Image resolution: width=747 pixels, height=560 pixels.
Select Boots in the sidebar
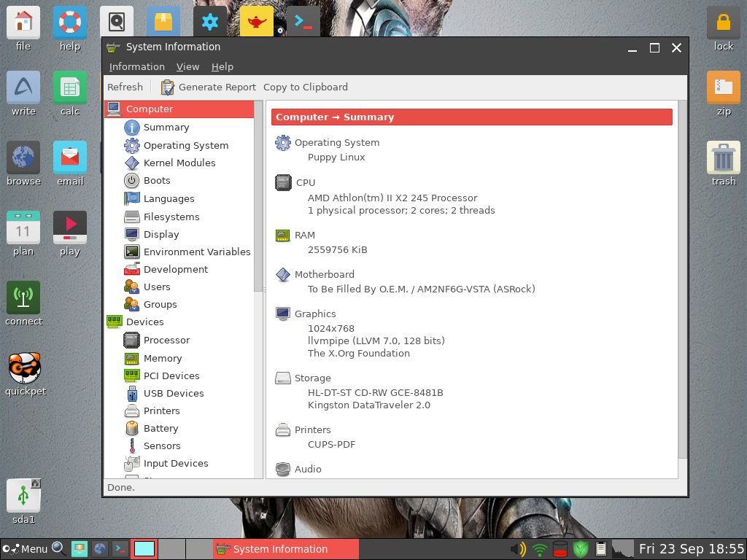157,181
